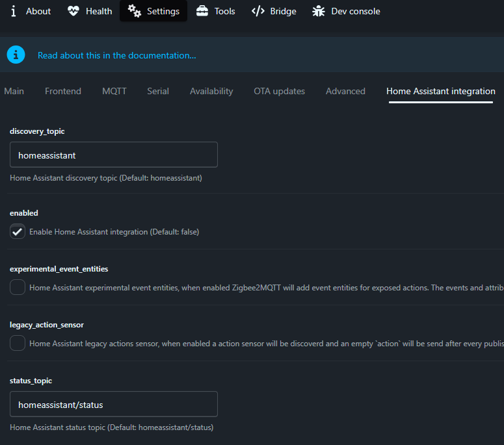Focus the status_topic text field
This screenshot has width=504, height=445.
(x=114, y=405)
